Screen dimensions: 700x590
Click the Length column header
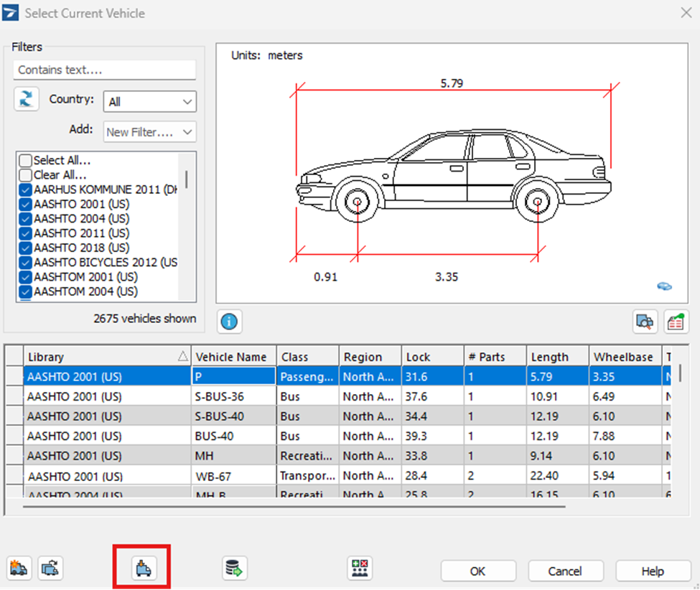click(x=549, y=357)
